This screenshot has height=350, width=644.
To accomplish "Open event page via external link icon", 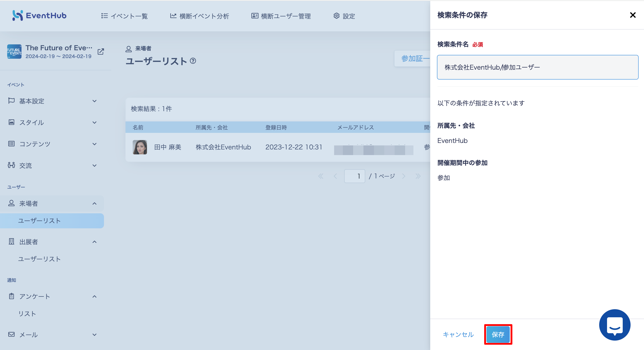I will (x=101, y=52).
